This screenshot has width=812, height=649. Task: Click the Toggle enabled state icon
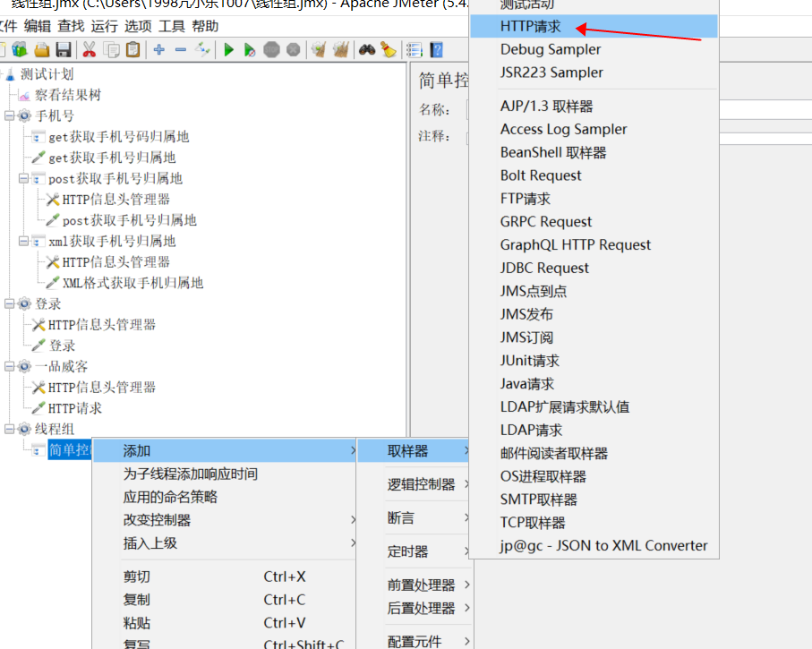coord(202,50)
